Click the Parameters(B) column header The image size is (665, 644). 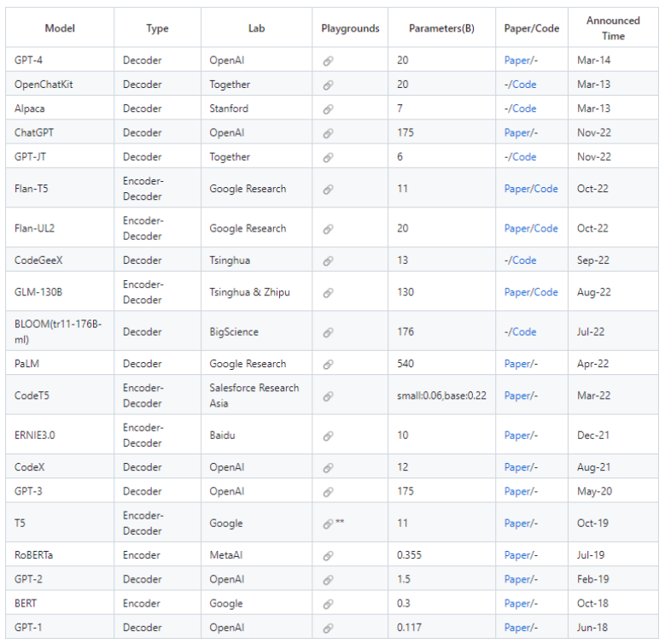point(441,28)
